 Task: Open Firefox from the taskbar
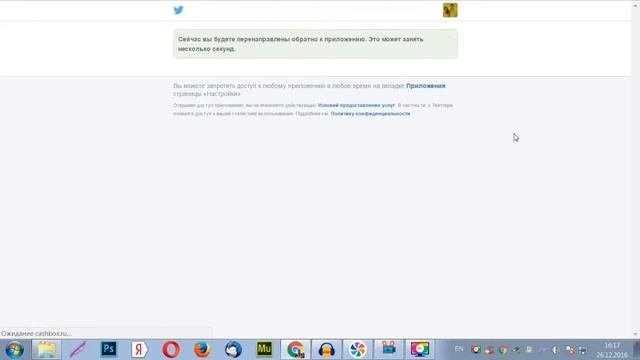[x=202, y=350]
